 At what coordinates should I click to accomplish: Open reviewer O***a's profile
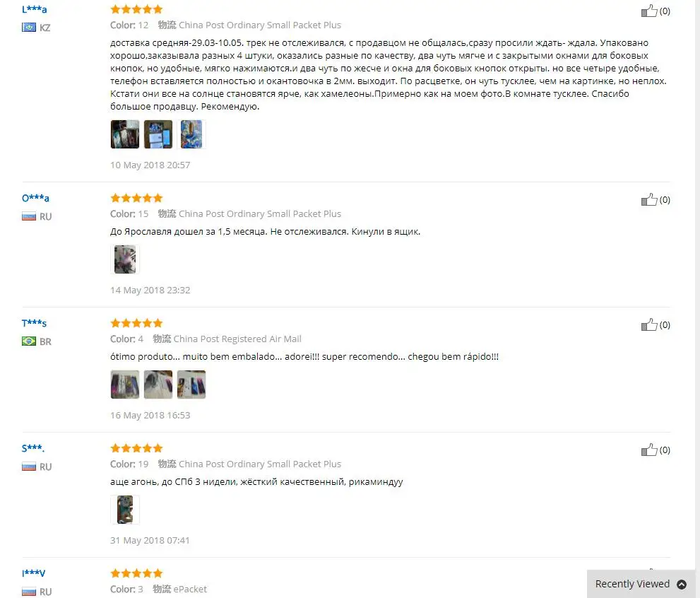[36, 198]
